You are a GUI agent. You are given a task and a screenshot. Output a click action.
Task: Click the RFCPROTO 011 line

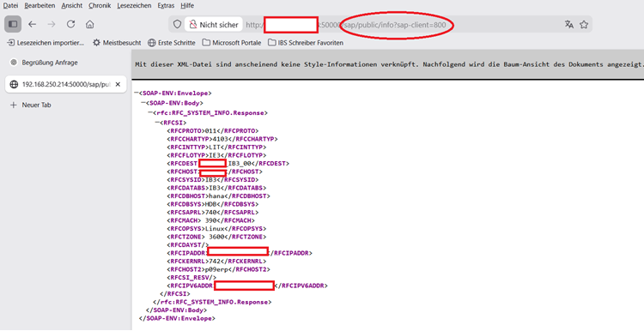coord(213,131)
